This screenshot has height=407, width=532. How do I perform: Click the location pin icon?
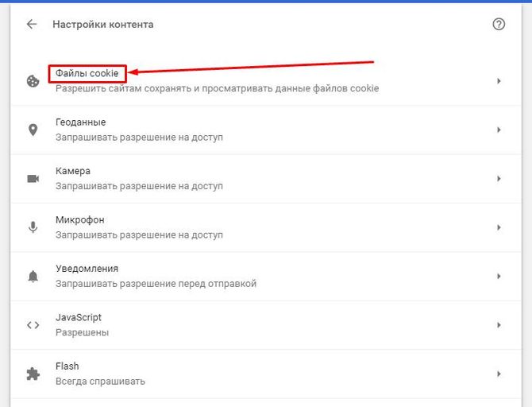coord(33,130)
